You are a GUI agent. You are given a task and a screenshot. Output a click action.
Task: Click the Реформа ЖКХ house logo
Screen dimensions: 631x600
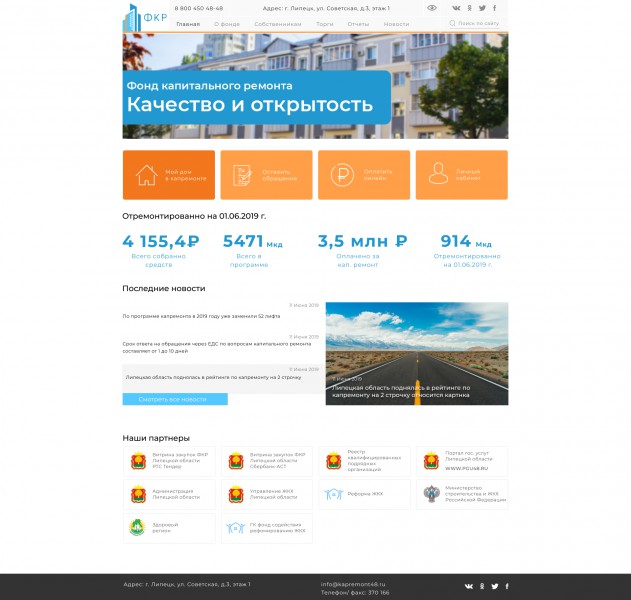pos(334,494)
